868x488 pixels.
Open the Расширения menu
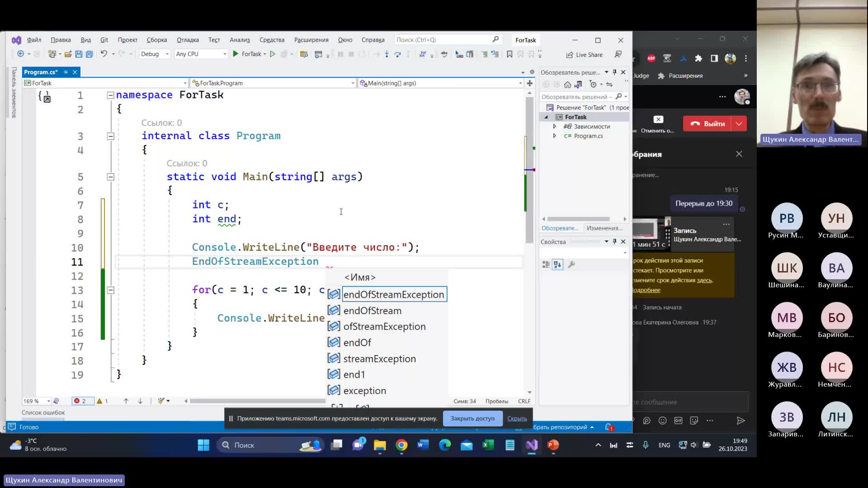point(311,40)
